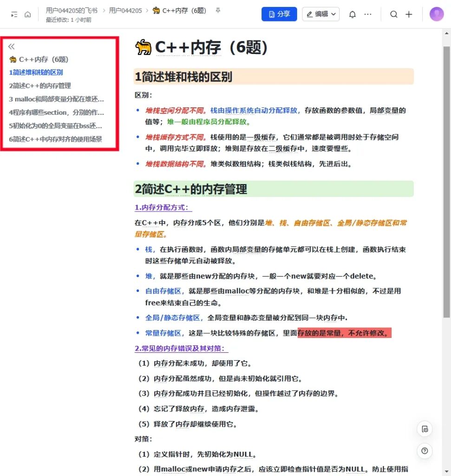
Task: Click heading 1简述堆和栈的区别 in document
Action: 183,77
